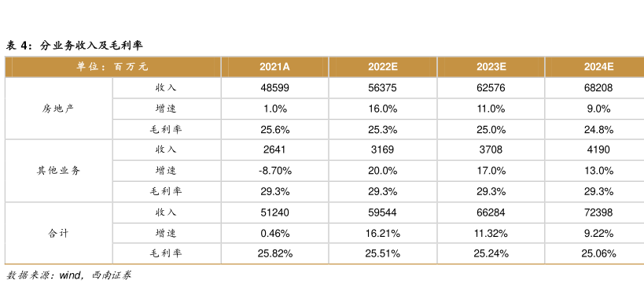Click the 24.8% margin under 2024E
Viewport: 644px width, 288px height.
[x=599, y=130]
